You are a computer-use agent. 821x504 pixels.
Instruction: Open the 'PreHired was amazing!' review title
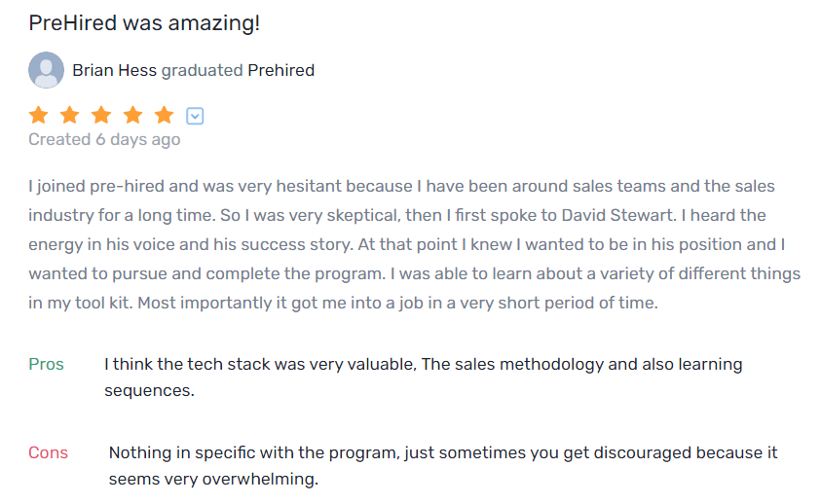point(144,23)
